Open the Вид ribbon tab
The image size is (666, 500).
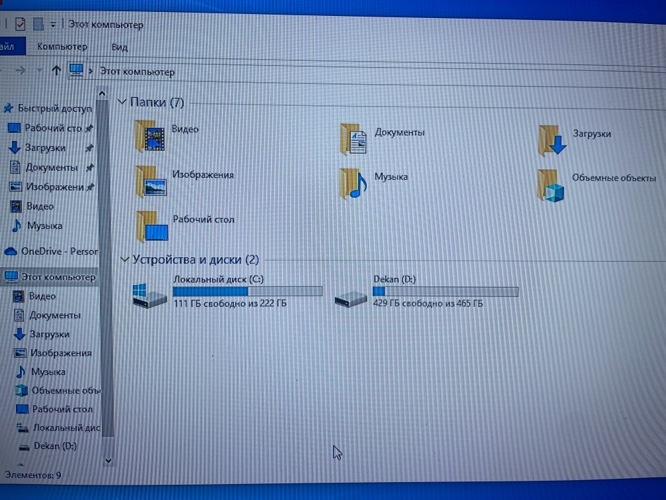pyautogui.click(x=119, y=47)
